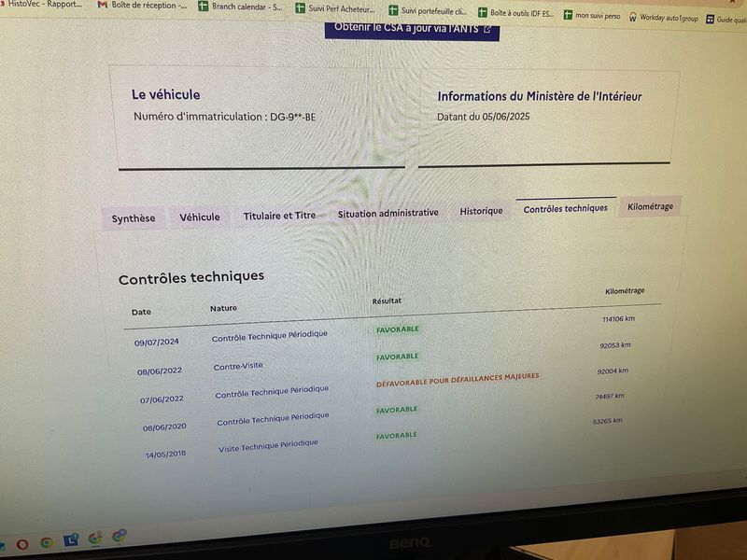Click FAVORABLE result for 14/05/2018

[x=396, y=436]
